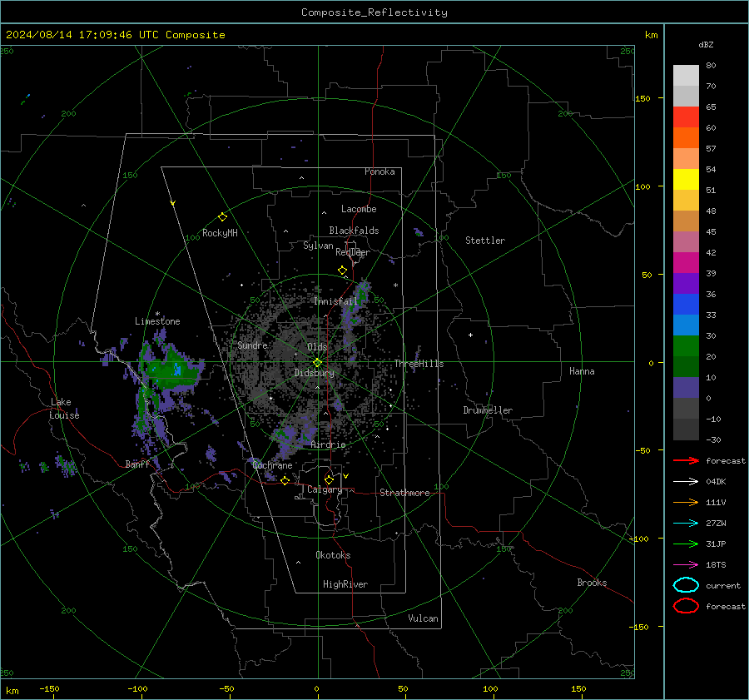Click the red 65 dBZ color swatch
The height and width of the screenshot is (700, 749).
point(686,117)
